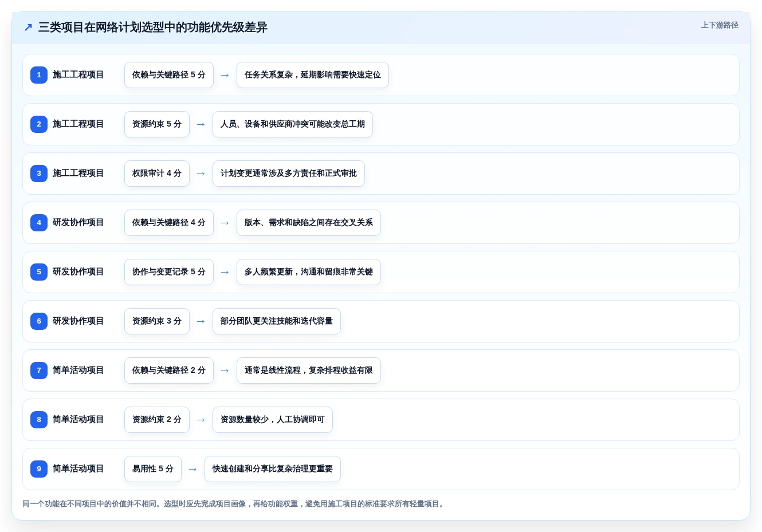Click 简单活动项目 label in row 7
The width and height of the screenshot is (762, 532).
[78, 371]
